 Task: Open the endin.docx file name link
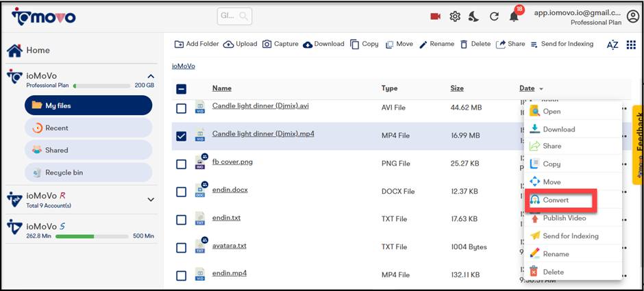click(230, 190)
